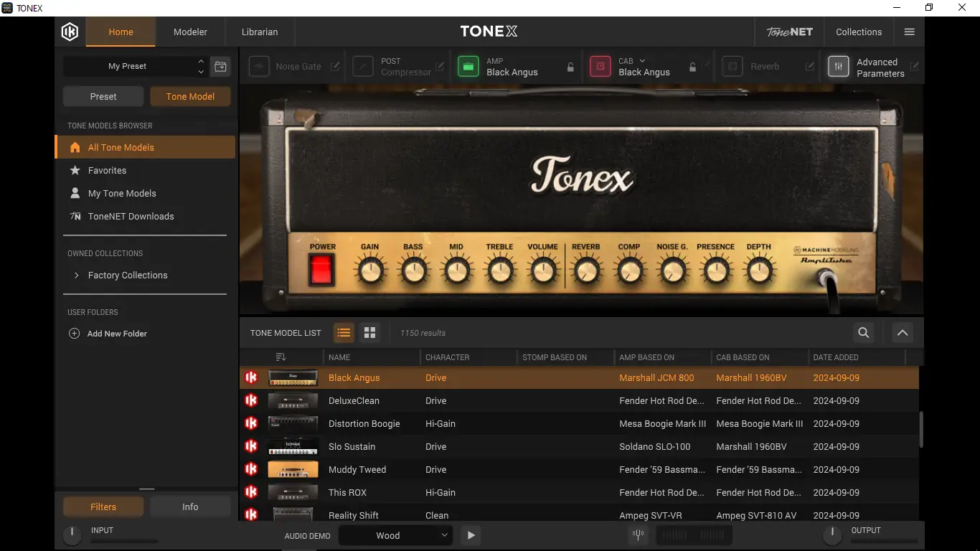Screen dimensions: 980x551
Task: Open the tuner icon in bottom bar
Action: 637,535
